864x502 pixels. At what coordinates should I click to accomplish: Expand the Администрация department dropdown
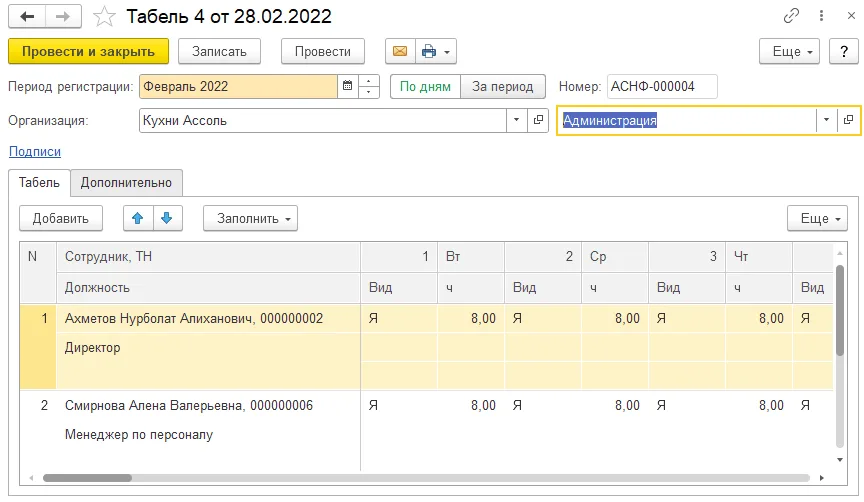tap(826, 120)
